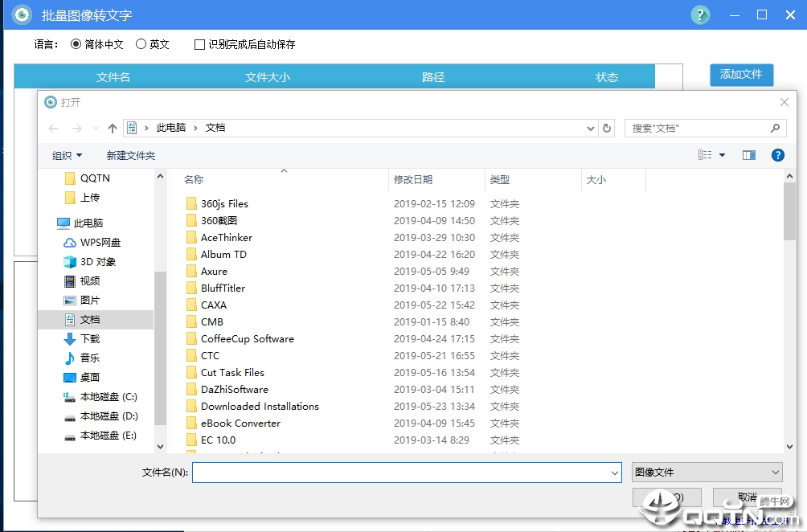Open the 组织 menu
This screenshot has width=807, height=532.
(x=67, y=155)
